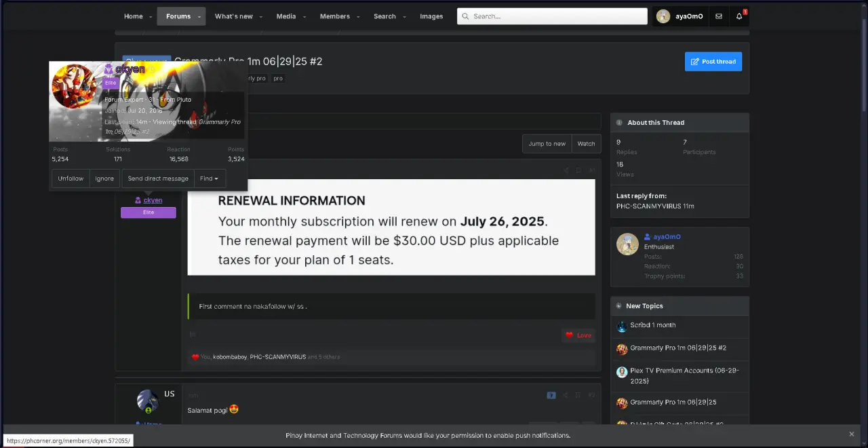Click the kobombaboy reaction name
The image size is (868, 448).
tap(229, 357)
